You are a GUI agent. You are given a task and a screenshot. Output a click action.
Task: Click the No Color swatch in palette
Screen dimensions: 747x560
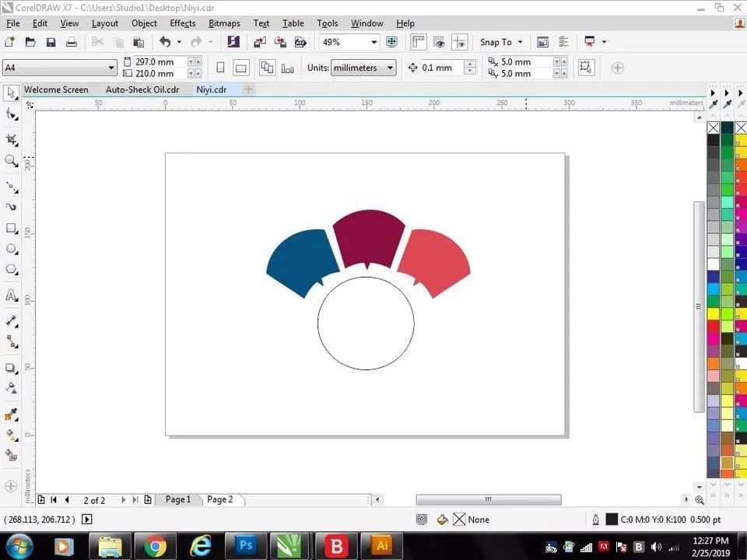(714, 128)
